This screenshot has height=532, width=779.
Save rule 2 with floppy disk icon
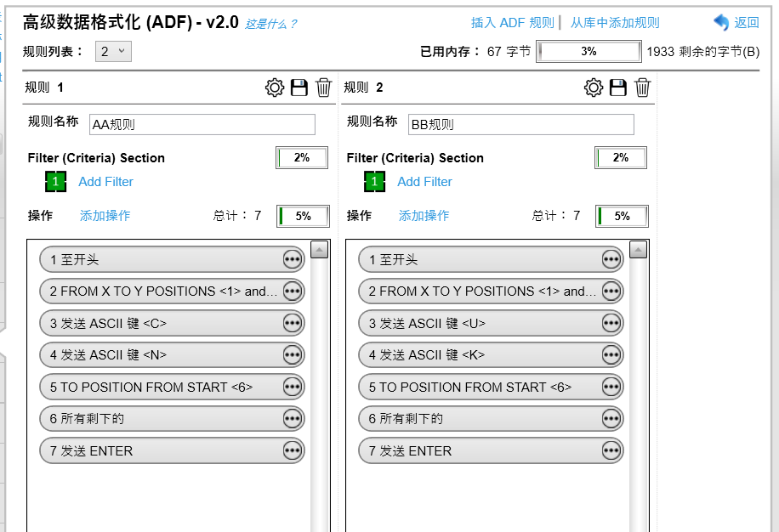[618, 88]
